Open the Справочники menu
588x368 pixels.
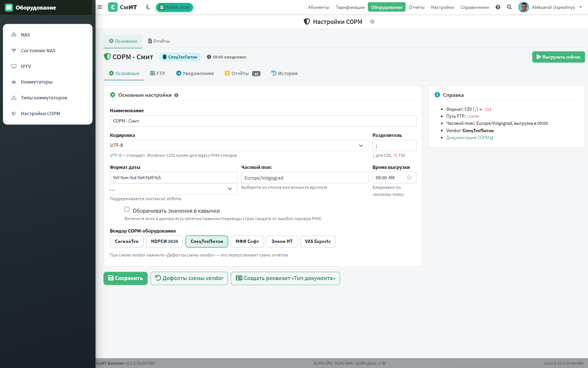point(474,7)
